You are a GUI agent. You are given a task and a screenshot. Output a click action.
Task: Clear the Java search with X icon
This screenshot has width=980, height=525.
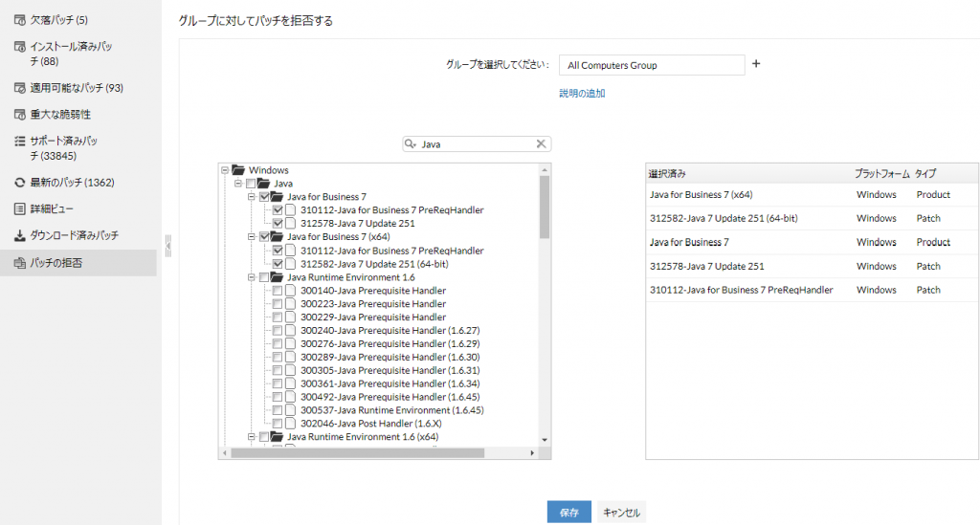point(541,143)
